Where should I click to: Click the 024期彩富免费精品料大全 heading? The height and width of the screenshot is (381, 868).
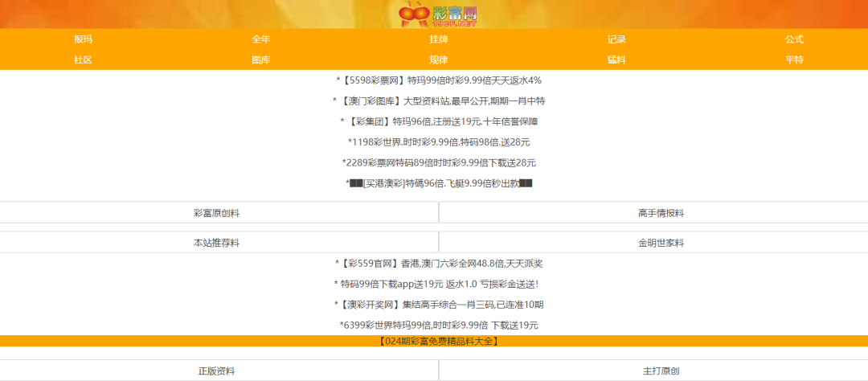439,341
